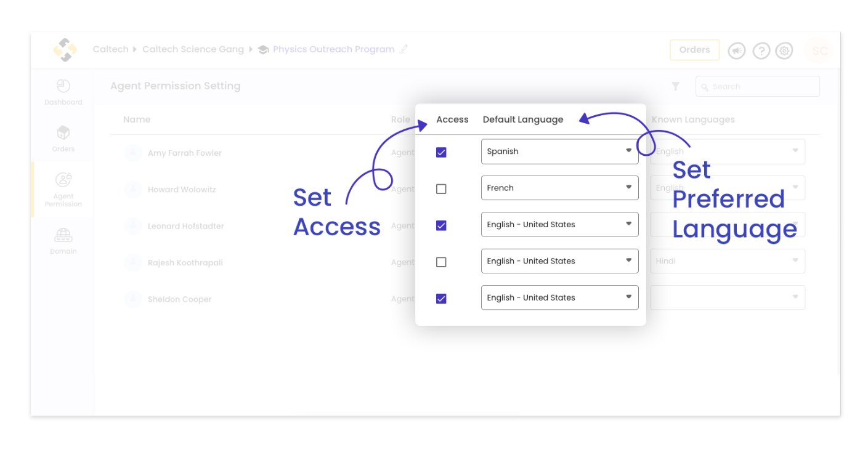The image size is (868, 452).
Task: Click the app logo icon
Action: click(x=65, y=50)
